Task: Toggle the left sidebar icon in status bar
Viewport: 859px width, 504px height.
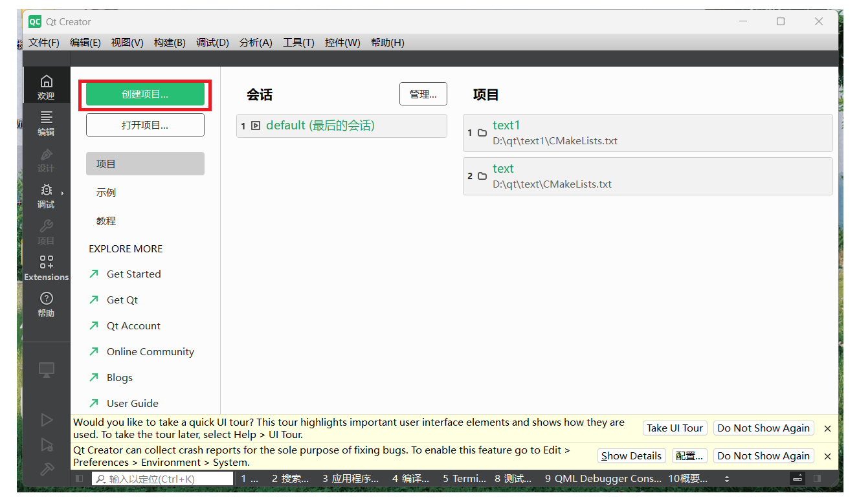Action: point(79,479)
